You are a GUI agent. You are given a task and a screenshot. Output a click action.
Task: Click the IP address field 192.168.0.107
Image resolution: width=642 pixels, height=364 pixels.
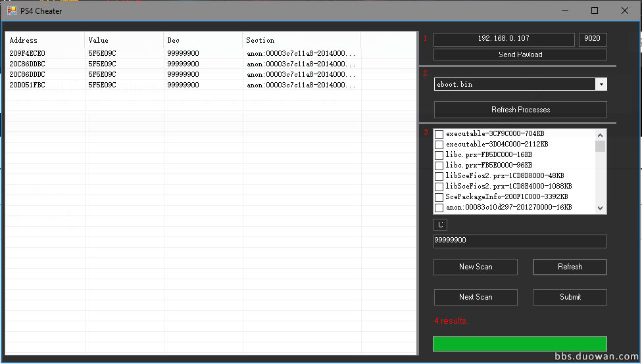[x=504, y=39]
